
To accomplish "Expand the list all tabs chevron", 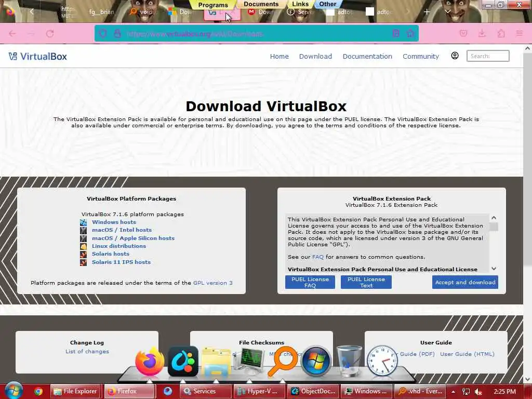I will tap(447, 12).
